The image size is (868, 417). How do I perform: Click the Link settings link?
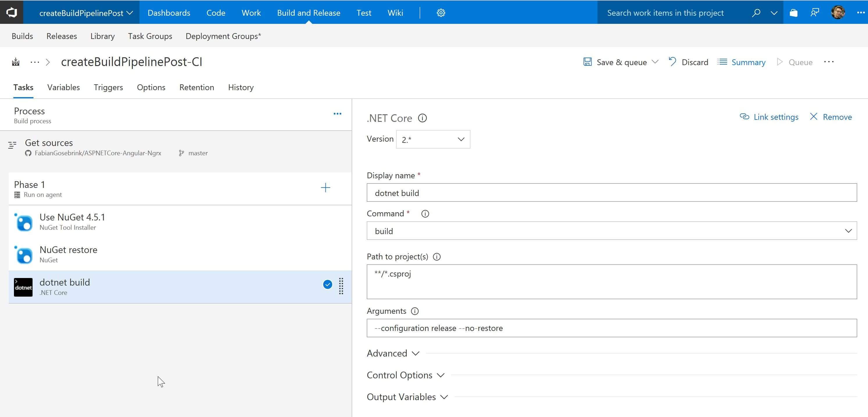pyautogui.click(x=769, y=117)
